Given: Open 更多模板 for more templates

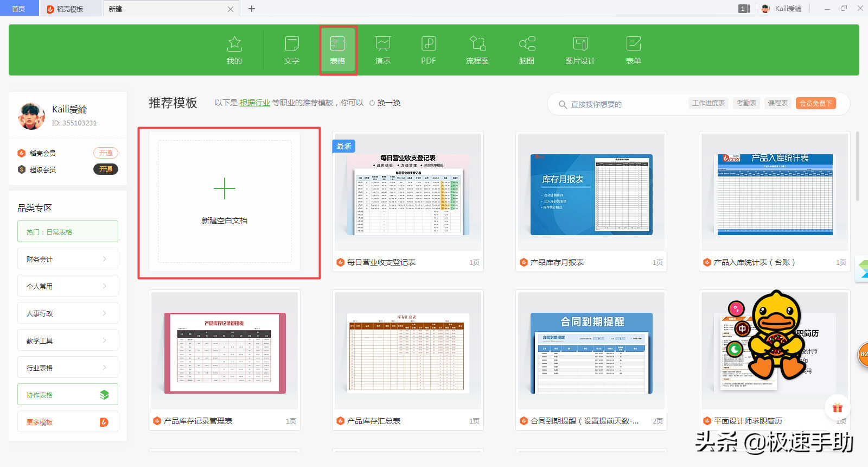Looking at the screenshot, I should (68, 422).
